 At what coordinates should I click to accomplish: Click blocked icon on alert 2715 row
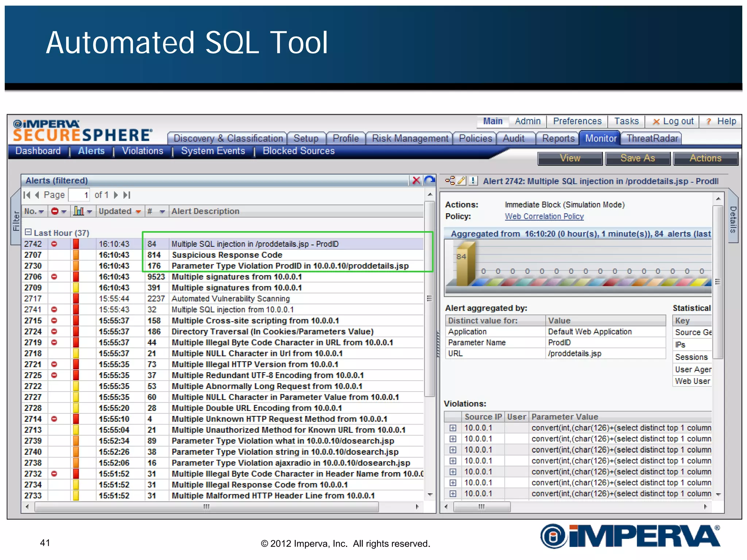[x=54, y=320]
